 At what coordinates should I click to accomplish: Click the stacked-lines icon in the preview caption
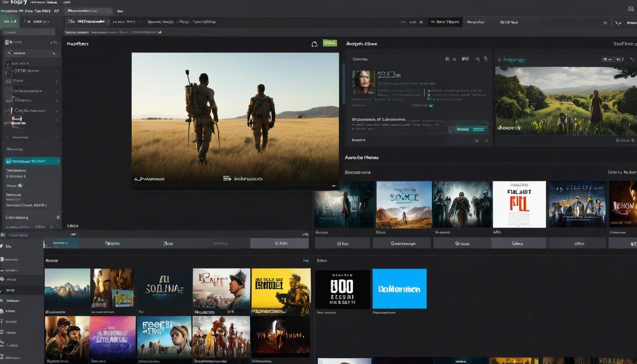[227, 179]
